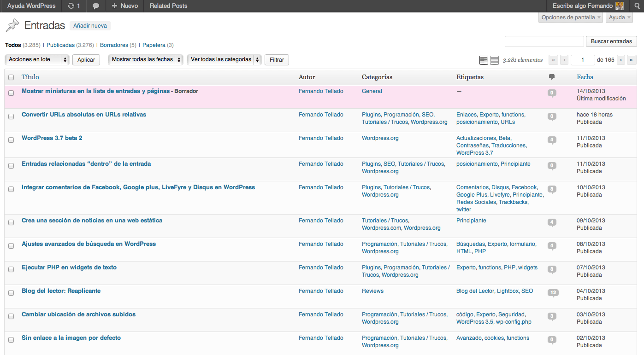Image resolution: width=644 pixels, height=355 pixels.
Task: Click the updates refresh icon in admin bar
Action: tap(71, 6)
